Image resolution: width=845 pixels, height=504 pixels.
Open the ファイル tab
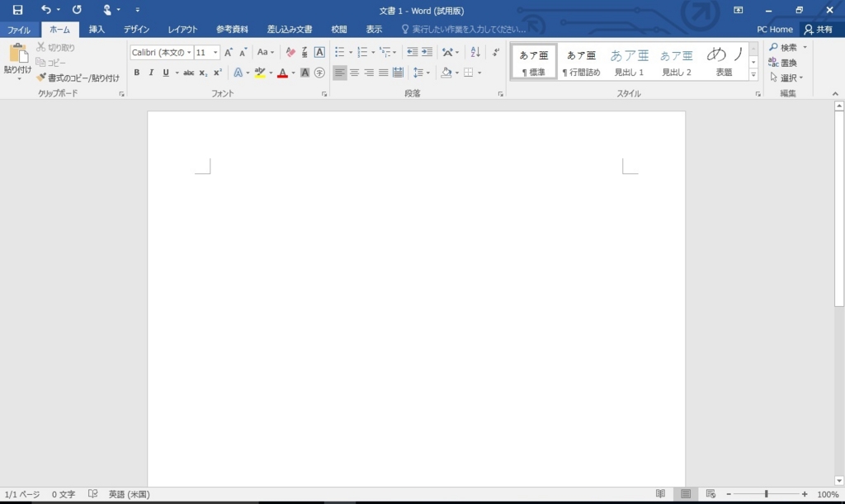[19, 30]
